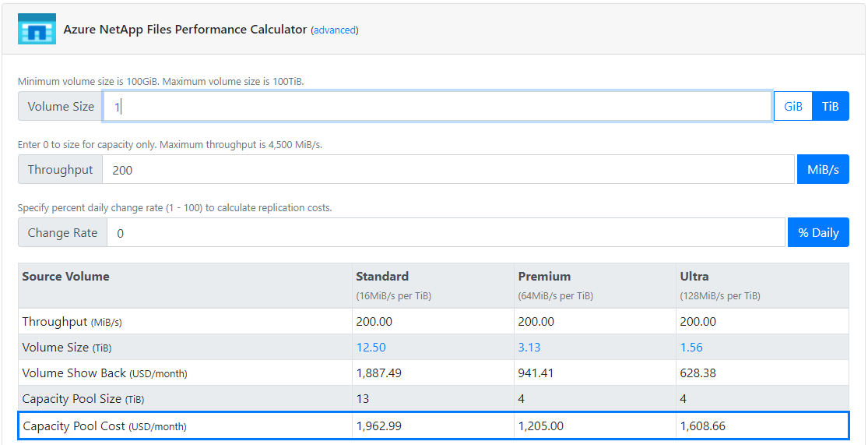Click the Throughput input field
The width and height of the screenshot is (868, 445).
448,170
